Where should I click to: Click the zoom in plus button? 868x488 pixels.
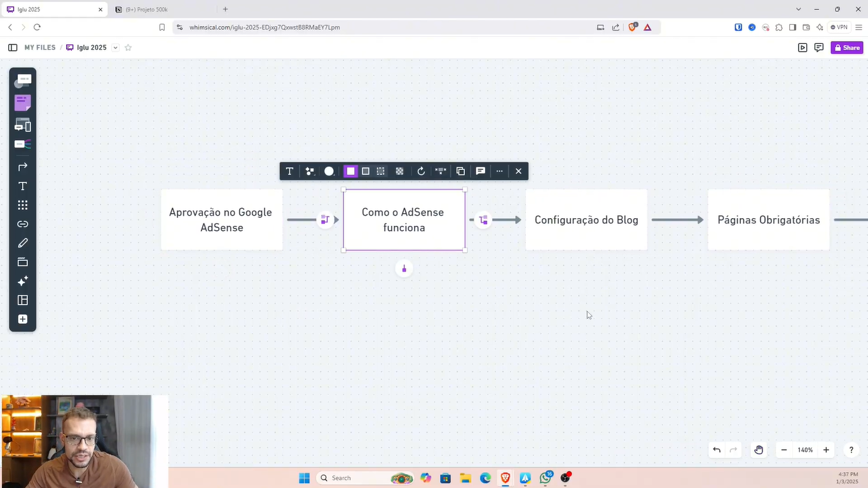click(x=826, y=450)
